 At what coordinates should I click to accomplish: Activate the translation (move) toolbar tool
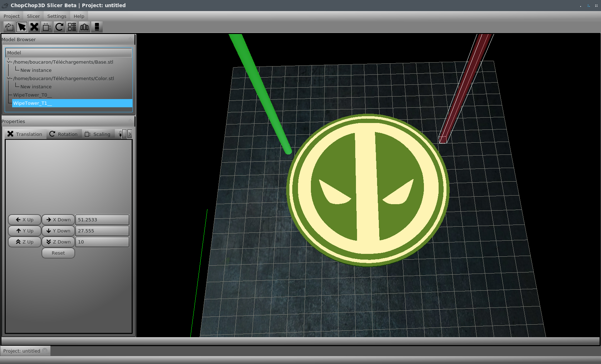pos(34,27)
